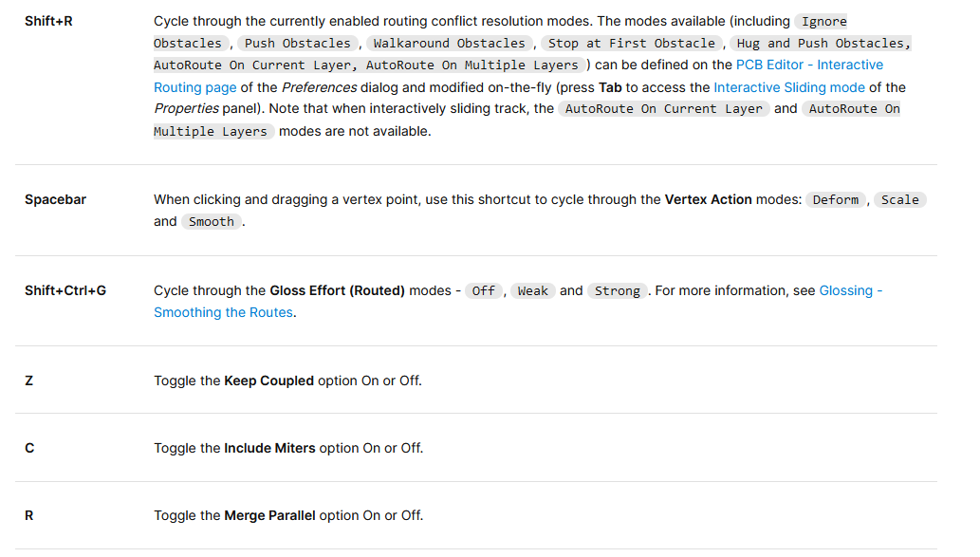This screenshot has width=980, height=557.
Task: Open the PCB Editor - Interactive Routing page link
Action: point(809,65)
